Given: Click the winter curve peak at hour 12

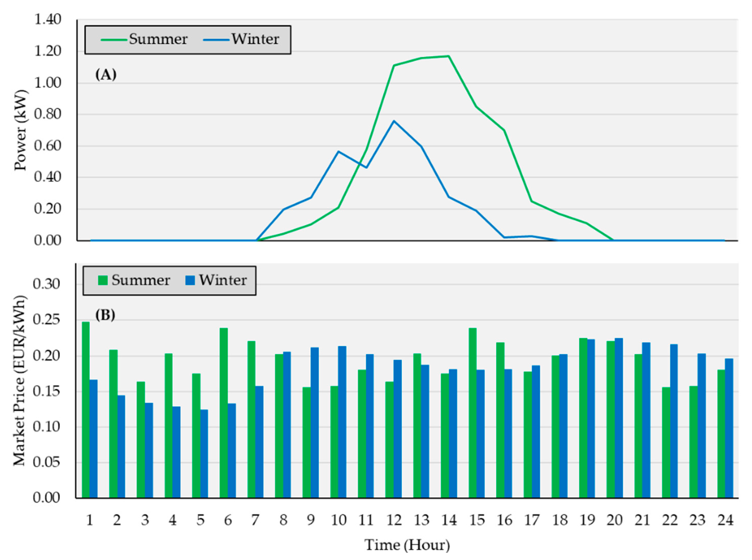Looking at the screenshot, I should coord(394,121).
